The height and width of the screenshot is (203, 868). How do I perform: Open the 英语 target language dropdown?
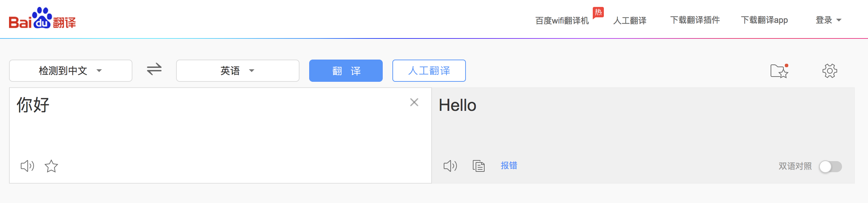click(238, 71)
